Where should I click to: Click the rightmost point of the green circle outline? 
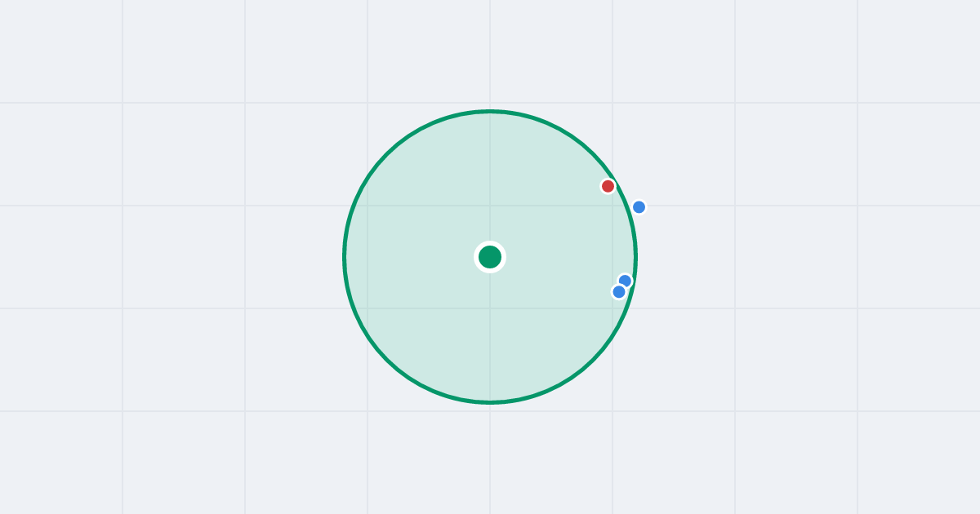(x=635, y=257)
